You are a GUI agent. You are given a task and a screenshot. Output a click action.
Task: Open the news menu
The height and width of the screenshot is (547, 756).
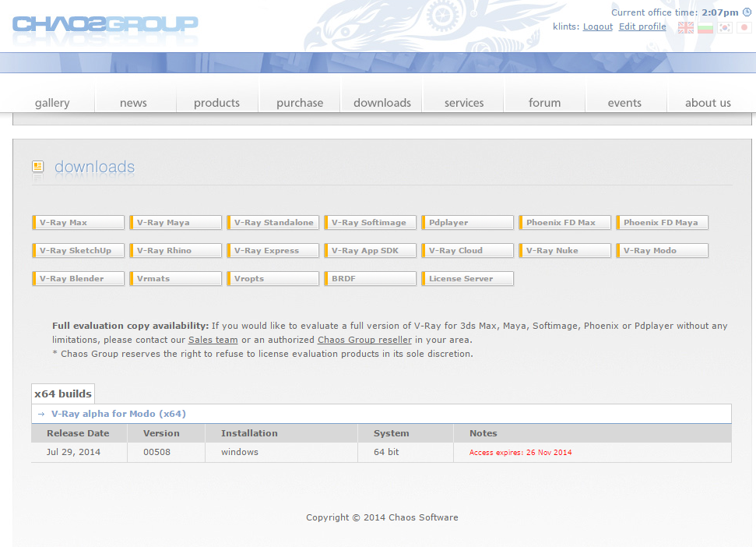tap(133, 103)
